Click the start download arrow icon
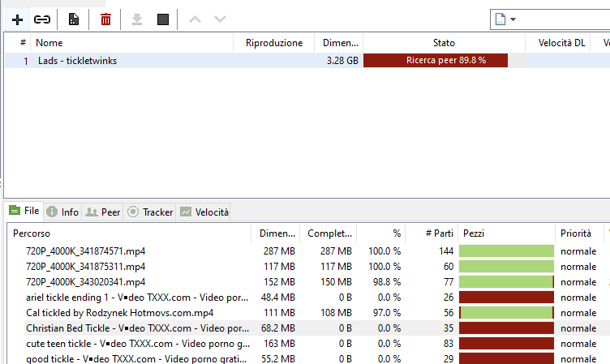The image size is (610, 364). click(137, 19)
